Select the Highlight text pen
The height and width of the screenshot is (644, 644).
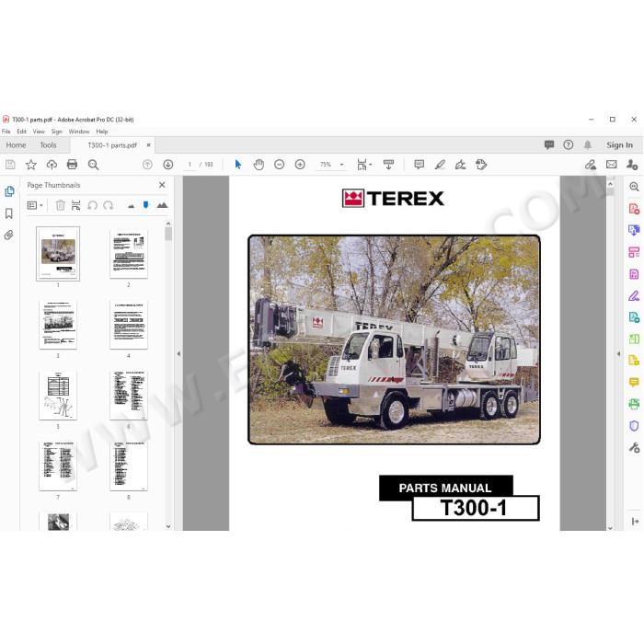tap(440, 165)
